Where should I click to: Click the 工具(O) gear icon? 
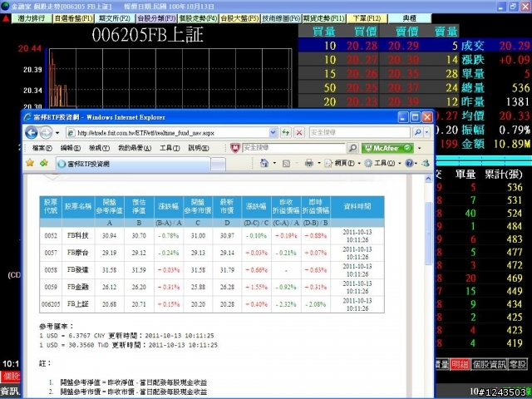(x=368, y=164)
